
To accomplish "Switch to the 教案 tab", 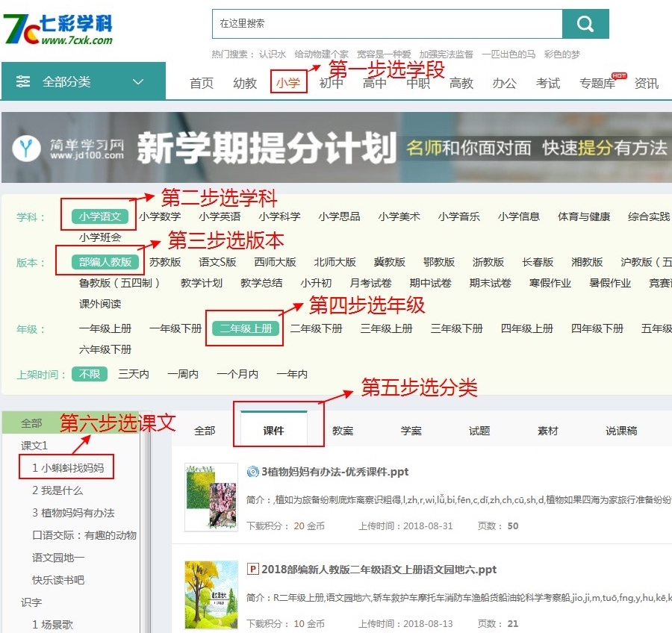I will [x=343, y=431].
